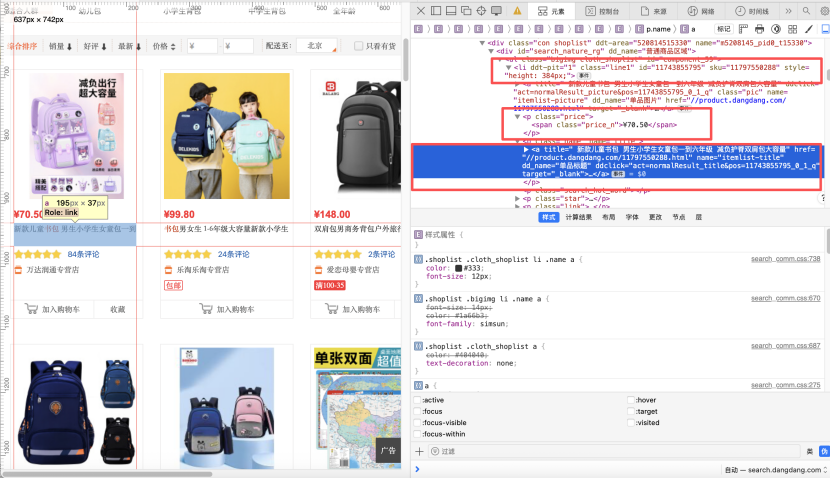Open the device settings monitor icon

[x=497, y=11]
